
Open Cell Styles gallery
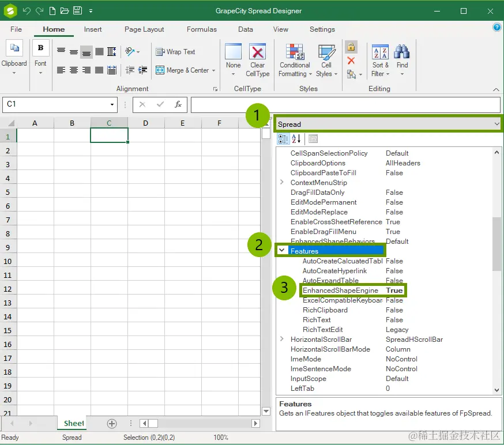(x=326, y=61)
